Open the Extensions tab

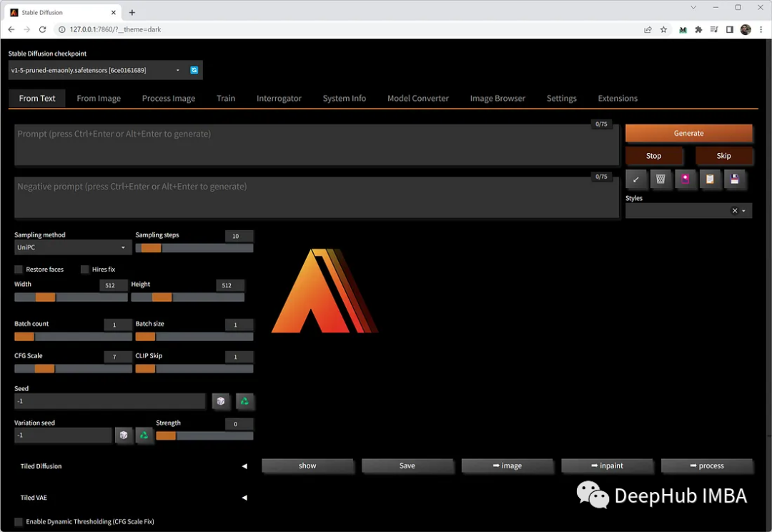[x=618, y=99]
